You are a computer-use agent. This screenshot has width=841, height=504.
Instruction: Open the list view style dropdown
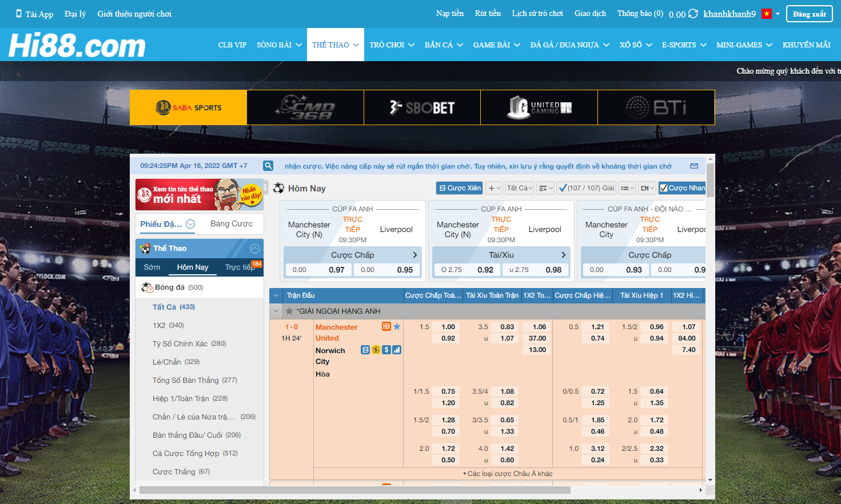(627, 188)
